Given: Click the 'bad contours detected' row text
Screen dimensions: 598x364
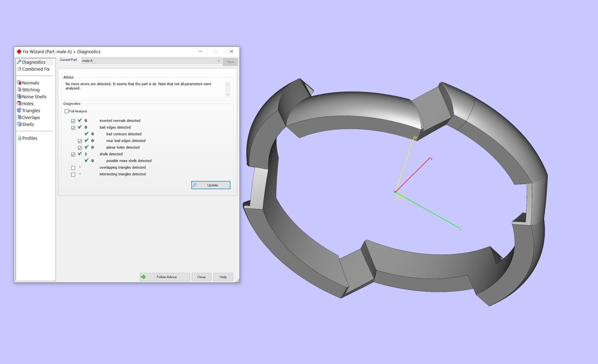Looking at the screenshot, I should tap(124, 134).
